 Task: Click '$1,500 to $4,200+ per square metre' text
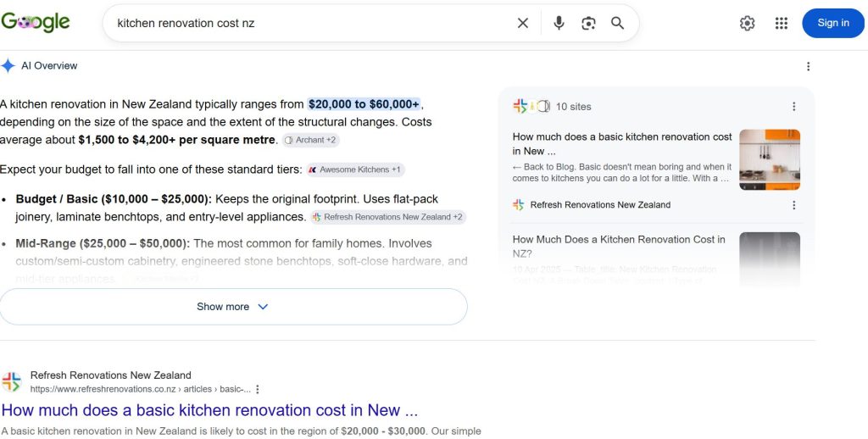tap(176, 140)
